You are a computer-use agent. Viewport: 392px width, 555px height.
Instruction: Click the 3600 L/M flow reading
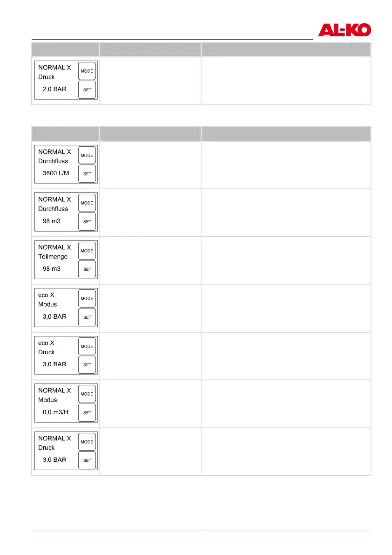pyautogui.click(x=56, y=173)
